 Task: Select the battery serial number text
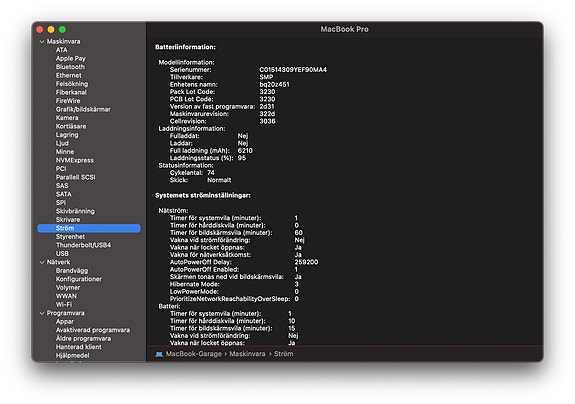point(293,70)
